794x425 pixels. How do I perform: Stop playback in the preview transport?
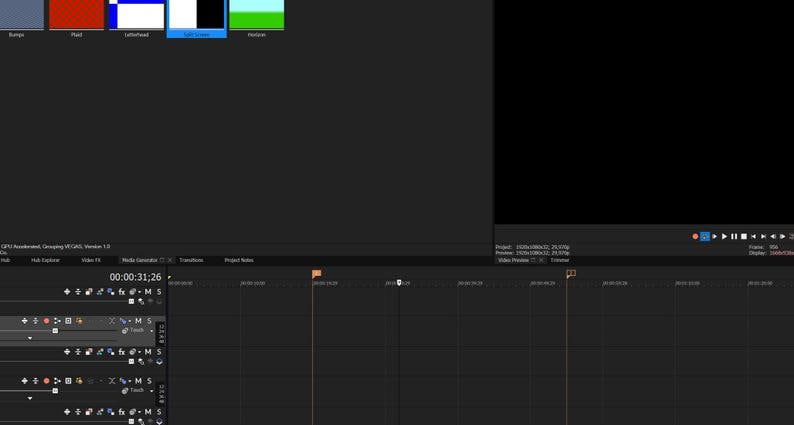744,237
